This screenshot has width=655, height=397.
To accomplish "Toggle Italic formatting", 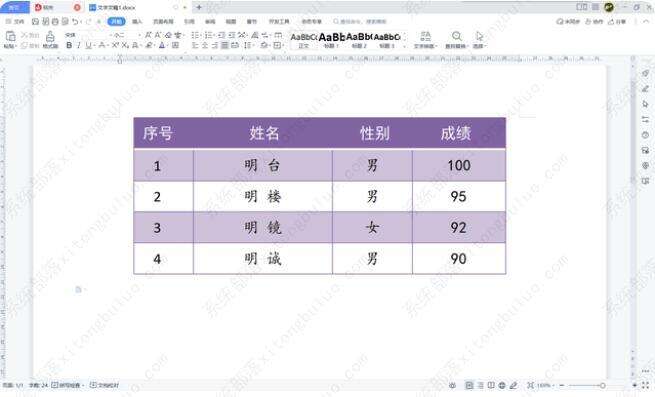I will click(x=79, y=46).
